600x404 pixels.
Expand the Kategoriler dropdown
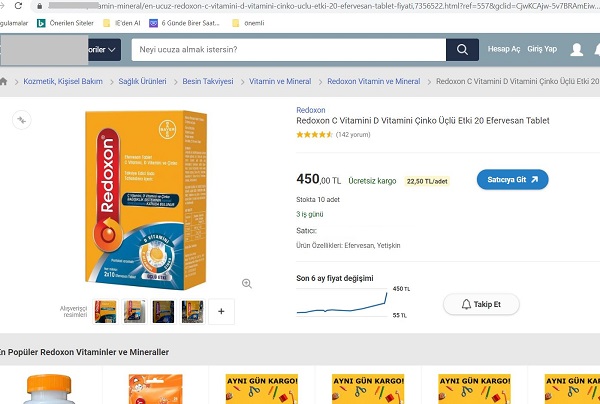[x=103, y=49]
